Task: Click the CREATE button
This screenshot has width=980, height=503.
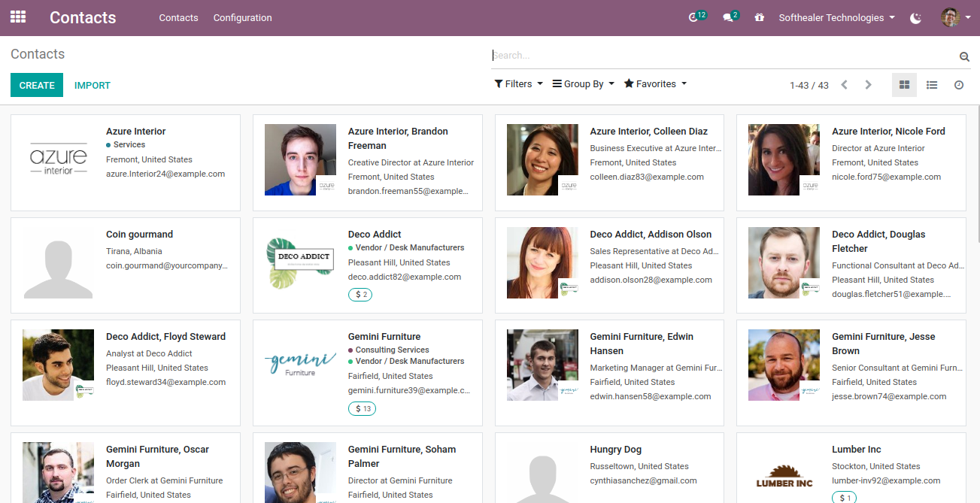Action: [x=37, y=85]
